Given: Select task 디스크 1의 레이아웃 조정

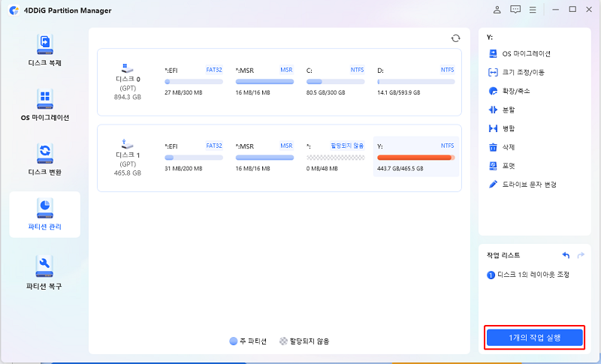Looking at the screenshot, I should [x=528, y=275].
